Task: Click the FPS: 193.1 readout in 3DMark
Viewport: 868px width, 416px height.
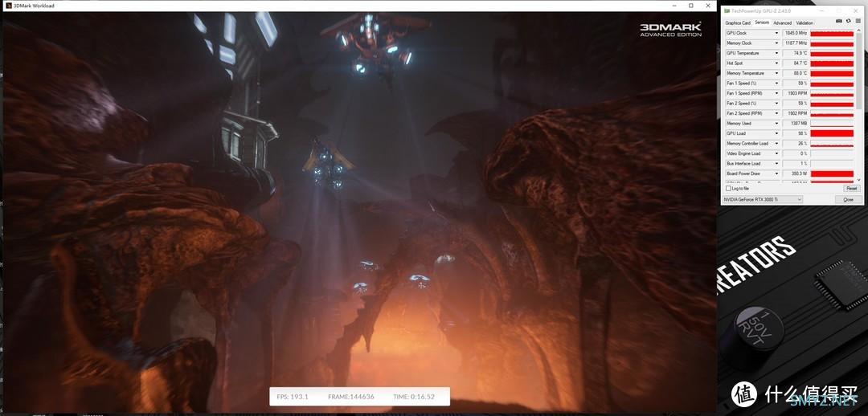Action: point(292,397)
